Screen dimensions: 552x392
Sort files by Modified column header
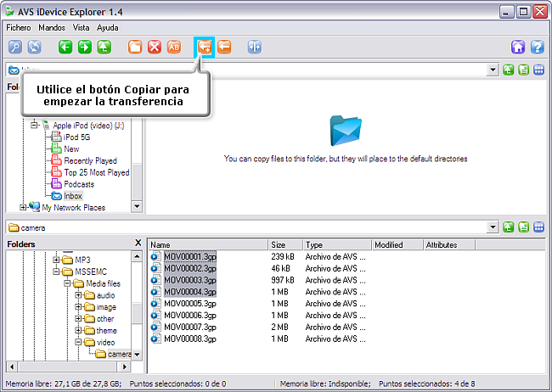[x=397, y=245]
